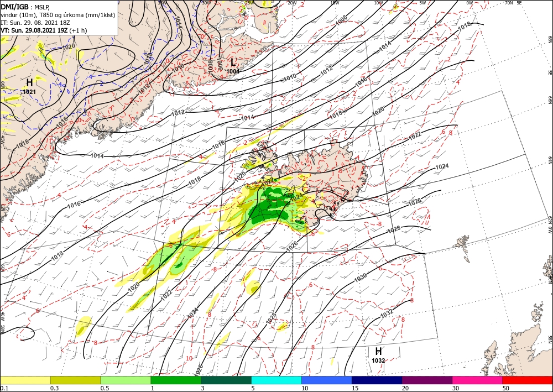Click the legend value 50
This screenshot has width=553, height=392.
coord(506,388)
